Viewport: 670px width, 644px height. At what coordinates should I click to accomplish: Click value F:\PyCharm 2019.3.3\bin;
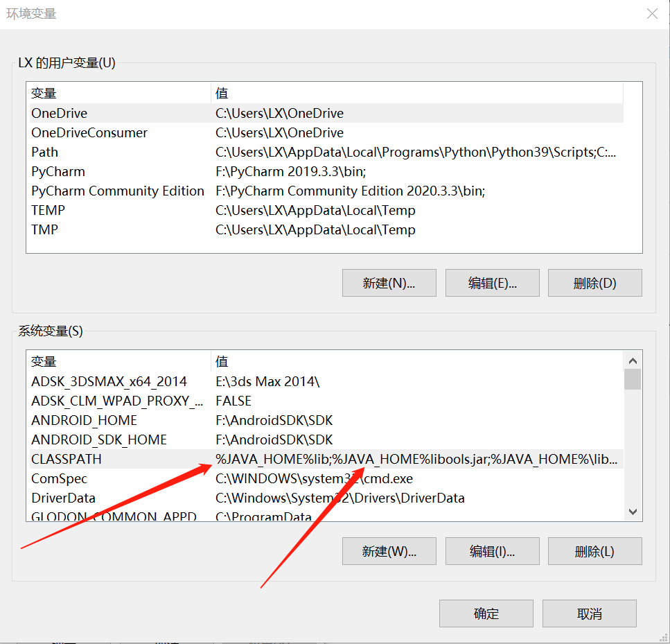[290, 171]
